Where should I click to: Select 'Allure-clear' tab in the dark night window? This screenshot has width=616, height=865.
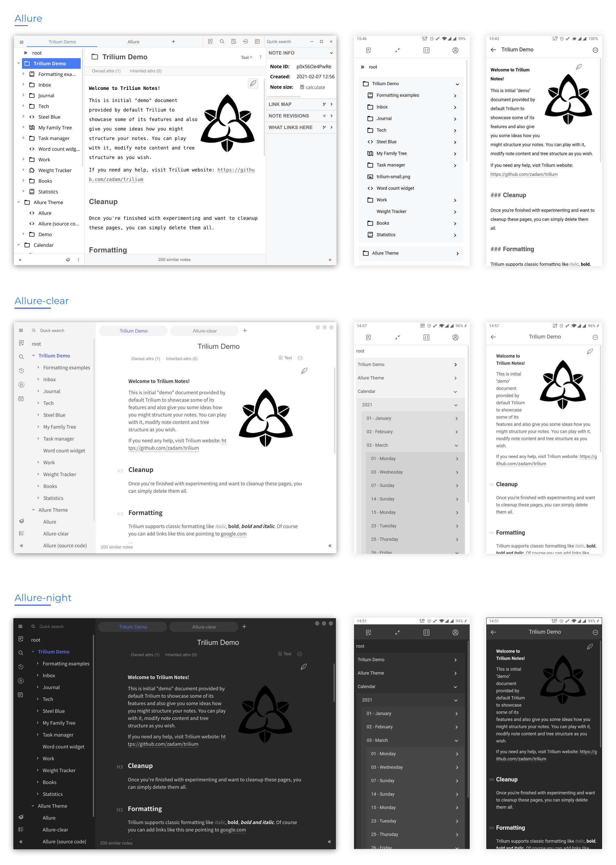pos(204,627)
